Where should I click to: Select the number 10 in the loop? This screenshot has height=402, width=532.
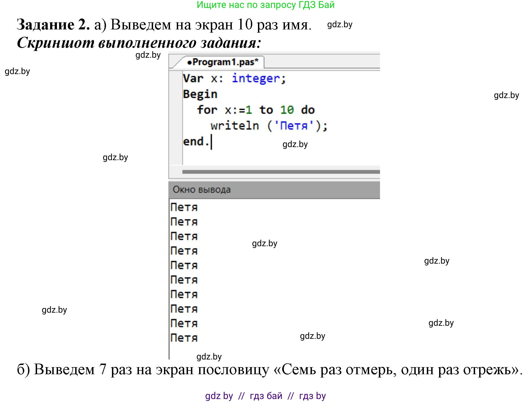tap(287, 110)
